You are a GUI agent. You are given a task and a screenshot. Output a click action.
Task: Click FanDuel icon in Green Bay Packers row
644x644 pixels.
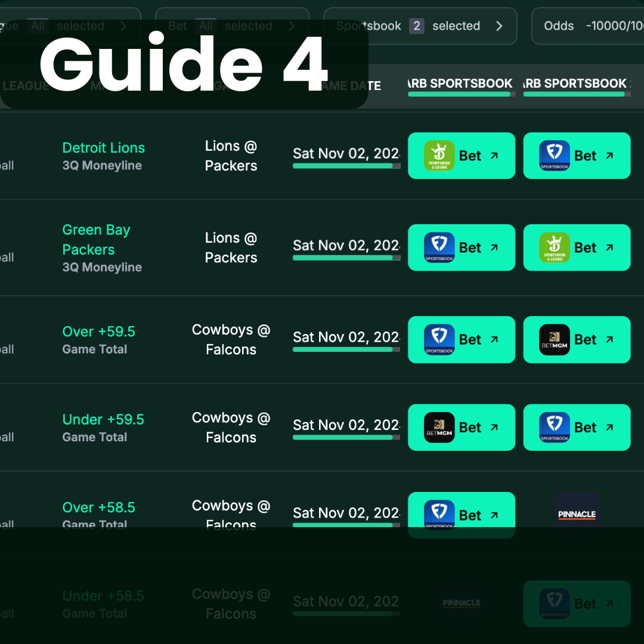[439, 247]
